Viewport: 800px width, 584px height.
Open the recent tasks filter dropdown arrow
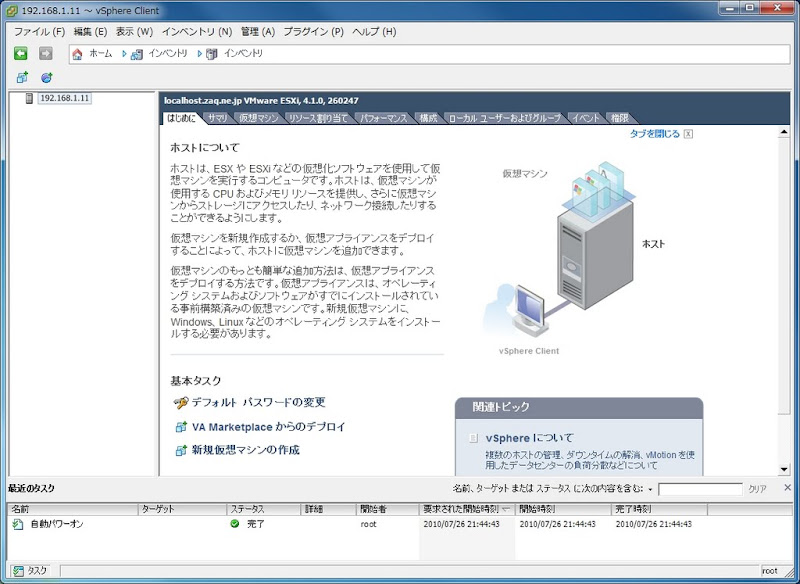point(651,490)
